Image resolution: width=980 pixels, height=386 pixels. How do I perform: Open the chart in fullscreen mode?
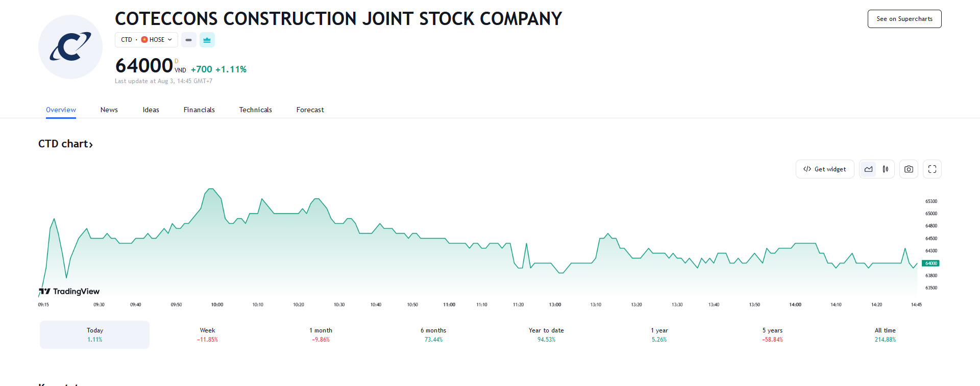click(x=932, y=169)
